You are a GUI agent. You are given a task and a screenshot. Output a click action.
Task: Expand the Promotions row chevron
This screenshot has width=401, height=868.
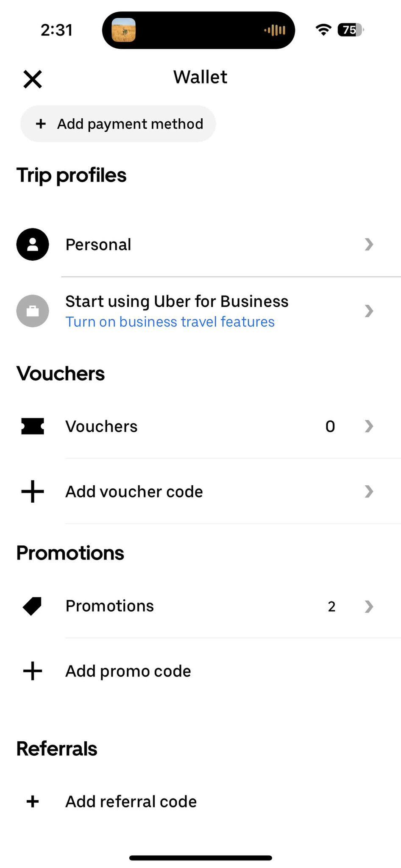pos(369,606)
